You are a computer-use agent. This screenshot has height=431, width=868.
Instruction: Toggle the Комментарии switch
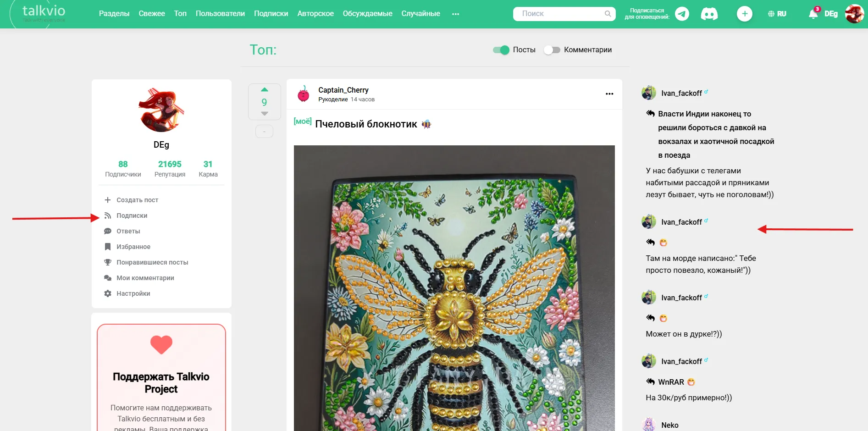click(x=552, y=50)
